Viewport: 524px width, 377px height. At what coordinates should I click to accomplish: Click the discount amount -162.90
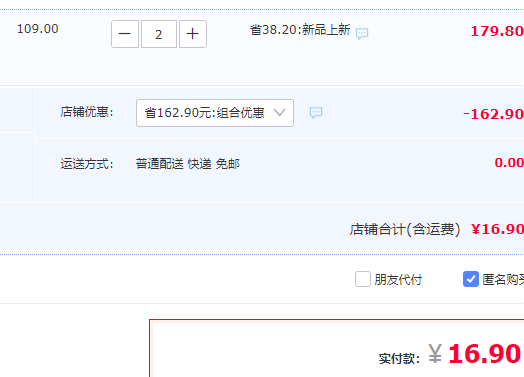pos(493,114)
